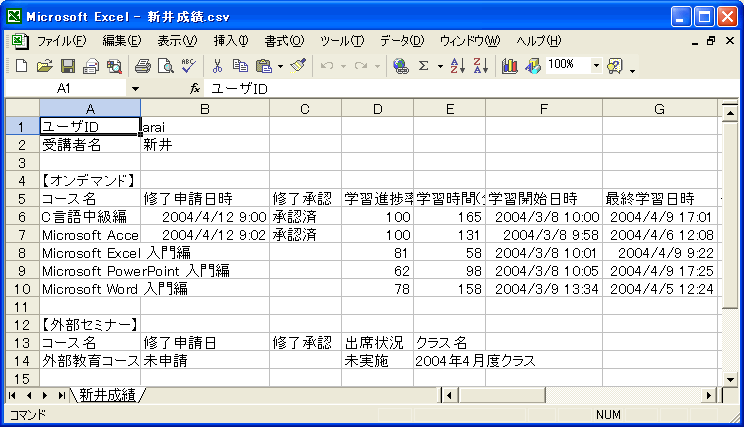The height and width of the screenshot is (427, 744).
Task: Sort descending with the Z-A icon
Action: (481, 66)
